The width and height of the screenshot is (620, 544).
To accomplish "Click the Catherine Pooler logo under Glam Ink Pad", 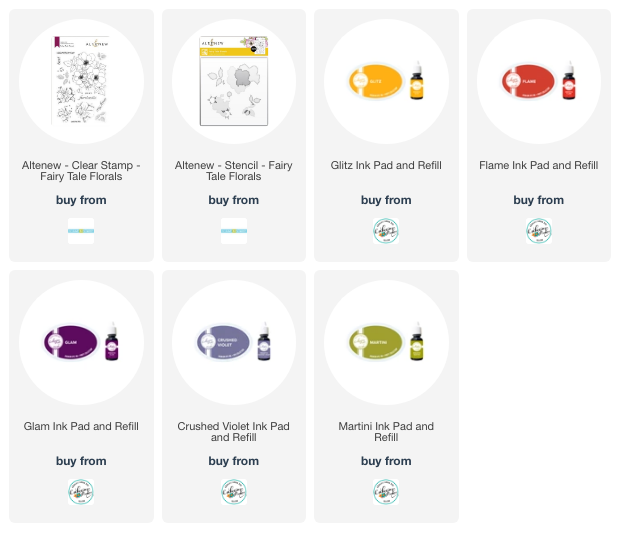I will (x=81, y=492).
